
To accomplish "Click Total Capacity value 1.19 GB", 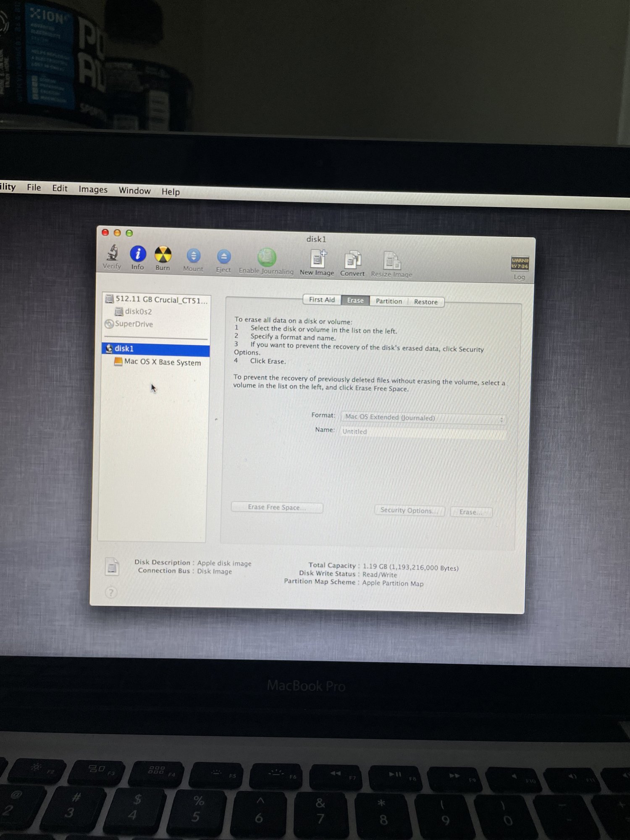I will pyautogui.click(x=410, y=567).
